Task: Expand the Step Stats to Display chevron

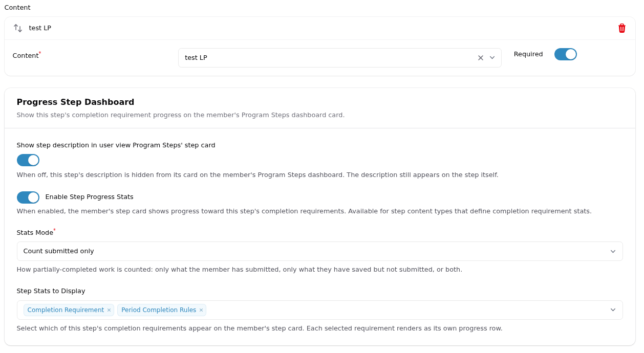Action: 613,310
